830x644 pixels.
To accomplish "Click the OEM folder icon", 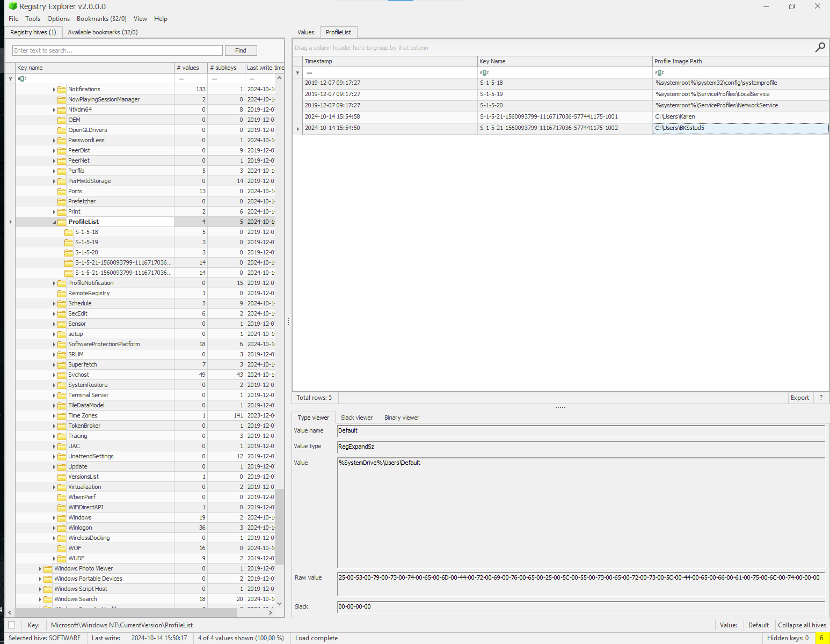I will (62, 120).
